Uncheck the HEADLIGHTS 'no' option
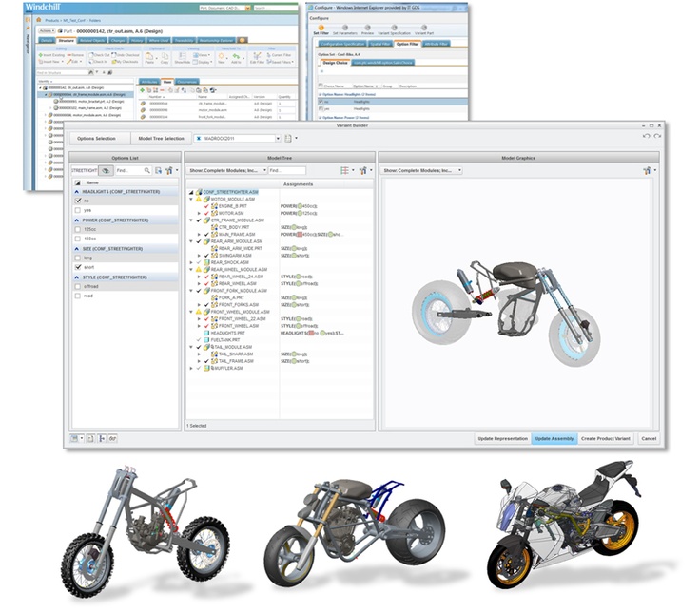700x612 pixels. [x=78, y=201]
